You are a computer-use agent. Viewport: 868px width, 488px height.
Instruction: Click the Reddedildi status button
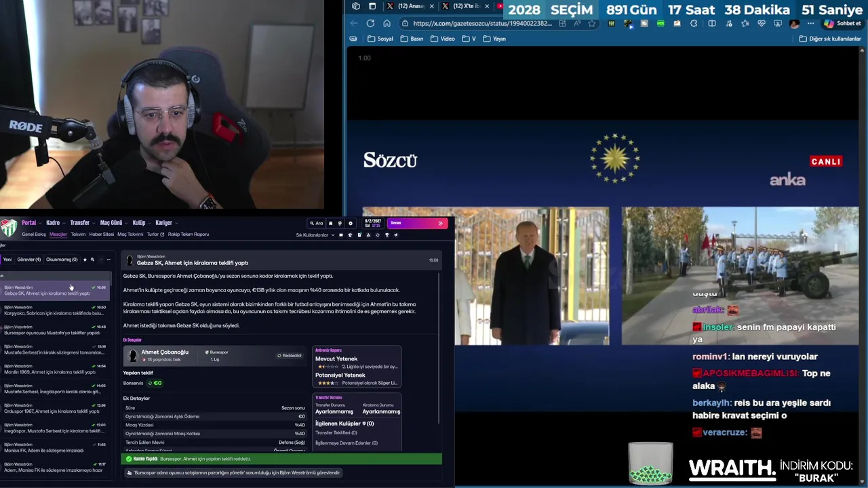[290, 355]
